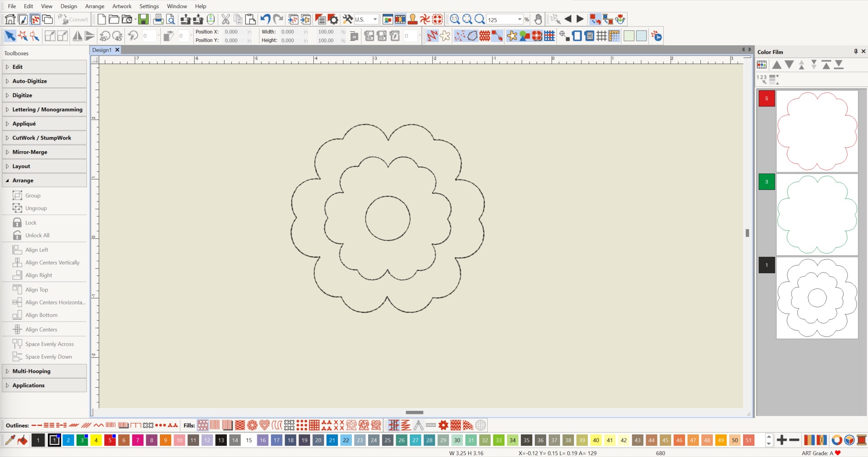This screenshot has width=868, height=457.
Task: Open the Home view house icon
Action: tap(10, 19)
